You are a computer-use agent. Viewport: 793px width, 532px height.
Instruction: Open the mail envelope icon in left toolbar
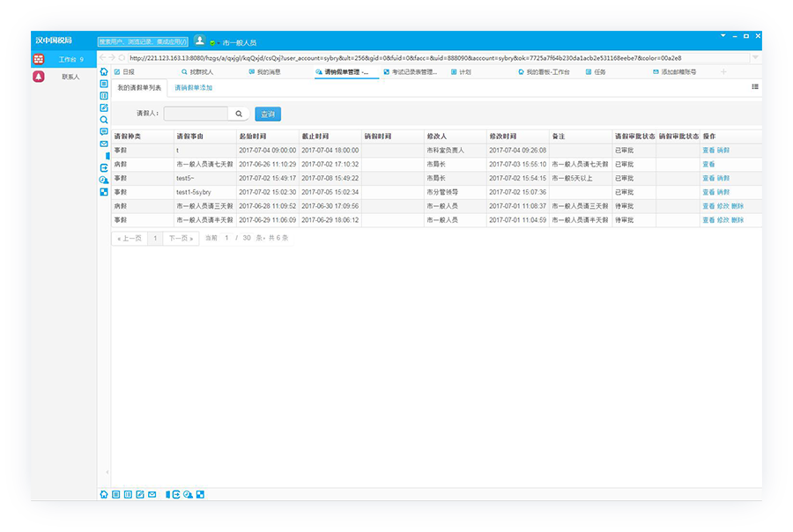(x=104, y=144)
